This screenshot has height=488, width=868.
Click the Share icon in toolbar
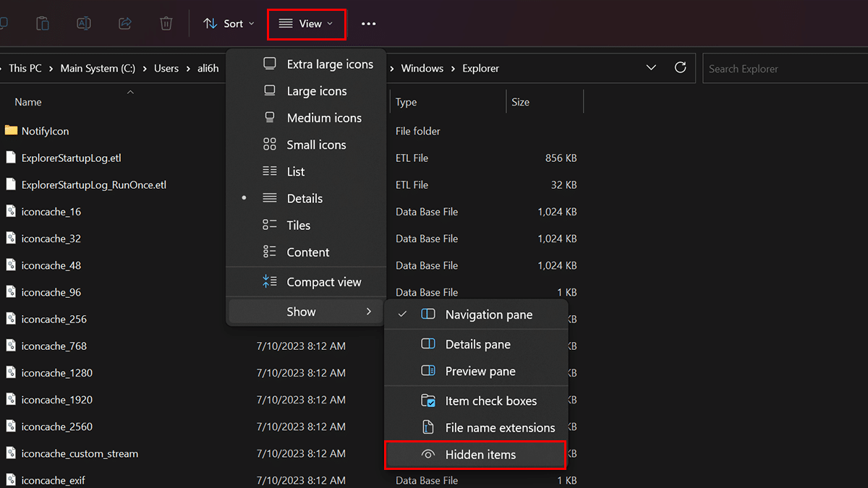(125, 24)
